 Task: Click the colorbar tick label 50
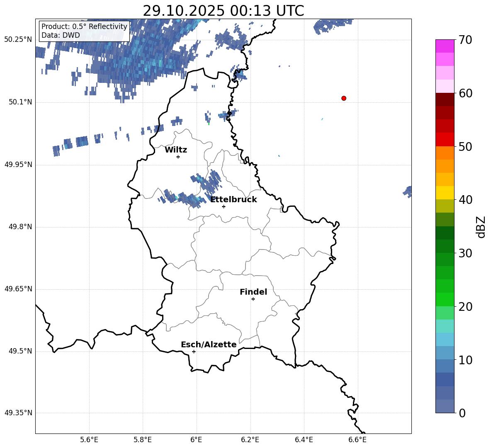click(x=465, y=147)
